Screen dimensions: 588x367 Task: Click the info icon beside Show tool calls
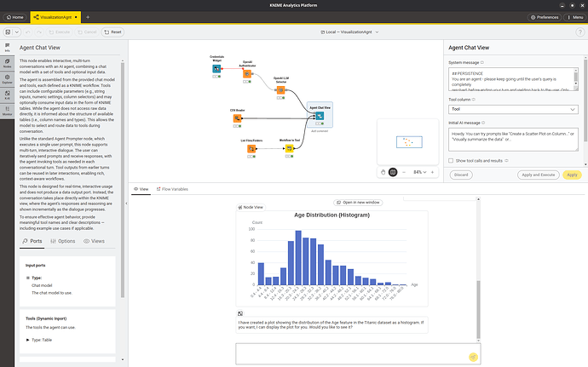[507, 160]
